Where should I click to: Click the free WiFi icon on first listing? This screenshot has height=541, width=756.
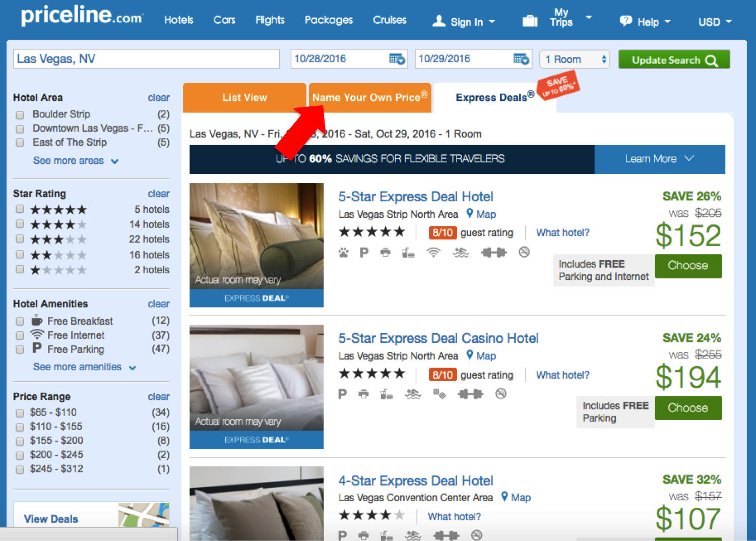pos(432,252)
